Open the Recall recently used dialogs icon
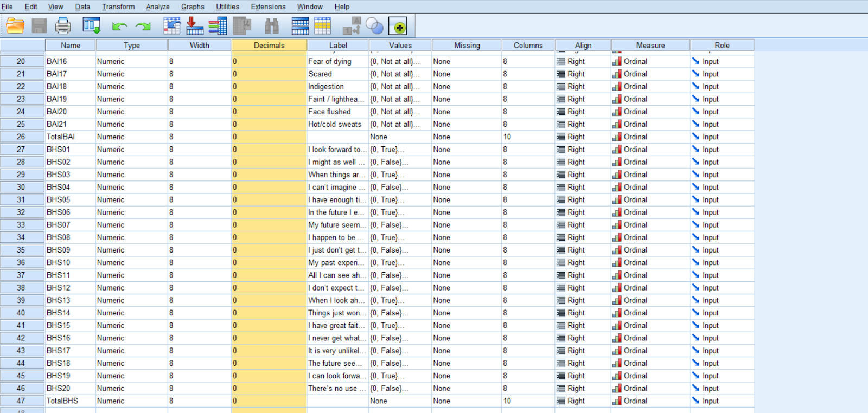 pyautogui.click(x=91, y=25)
